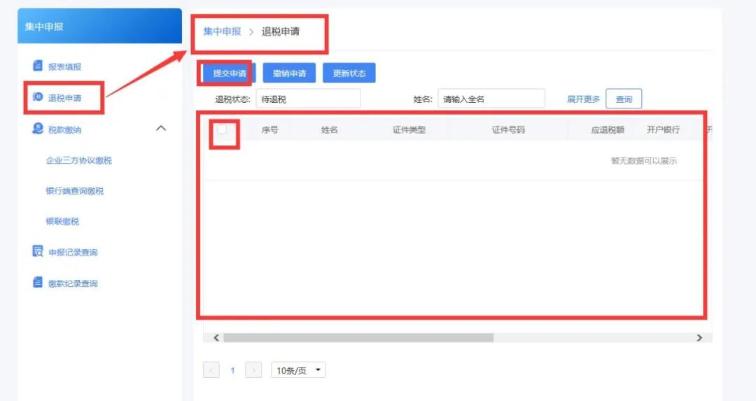Toggle the select-all checkbox in table header
756x401 pixels.
click(222, 129)
